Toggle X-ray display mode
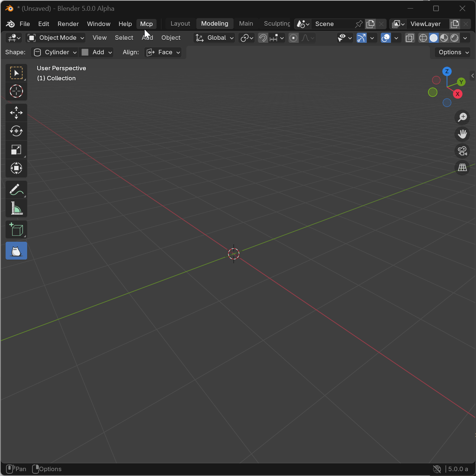This screenshot has height=476, width=476. 409,38
